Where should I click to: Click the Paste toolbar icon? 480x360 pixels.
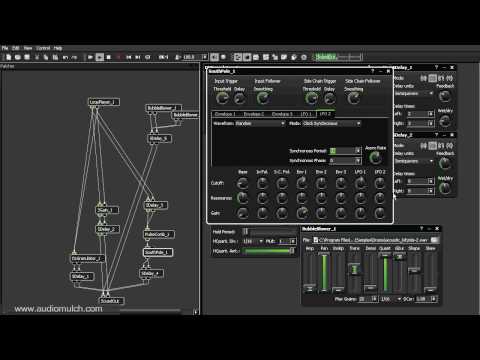tap(55, 57)
